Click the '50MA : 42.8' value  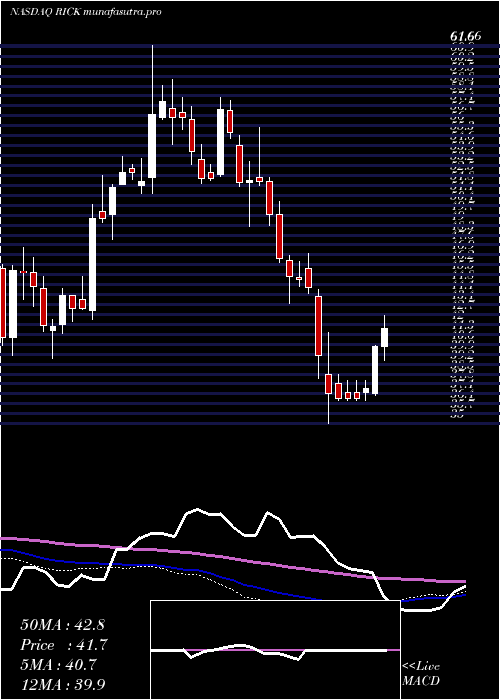coord(62,625)
